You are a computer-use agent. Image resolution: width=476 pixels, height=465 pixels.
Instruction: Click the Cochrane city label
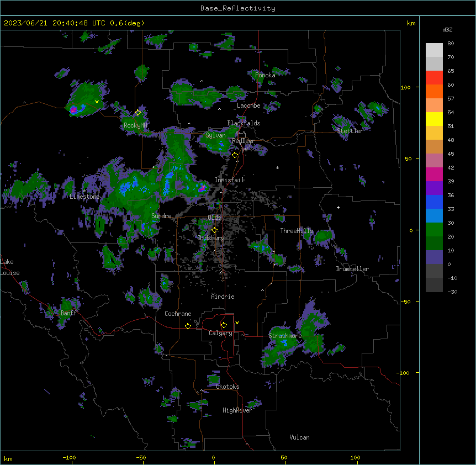tap(178, 314)
